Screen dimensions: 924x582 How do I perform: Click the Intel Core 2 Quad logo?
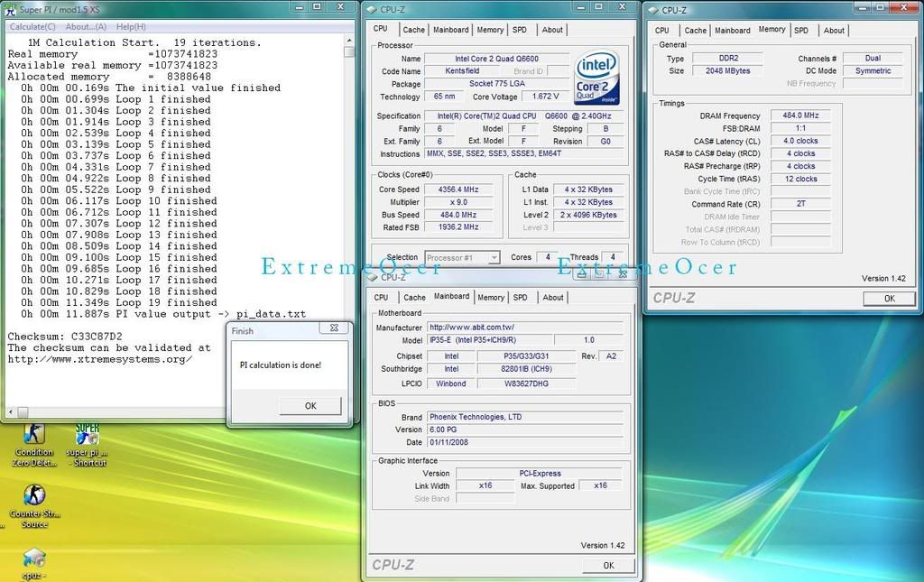point(596,78)
